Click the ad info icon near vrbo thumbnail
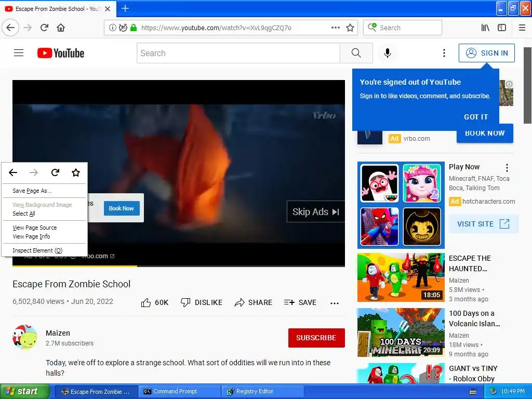532x399 pixels. coord(509,84)
